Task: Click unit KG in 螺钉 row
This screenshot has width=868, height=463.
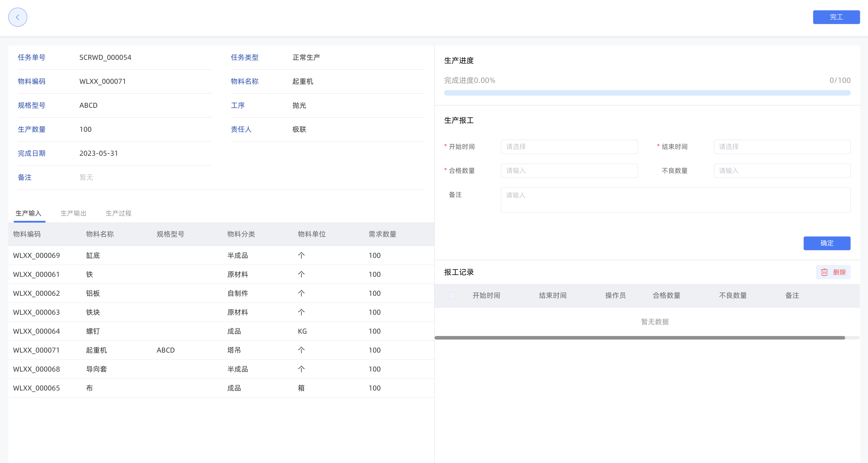Action: (302, 331)
